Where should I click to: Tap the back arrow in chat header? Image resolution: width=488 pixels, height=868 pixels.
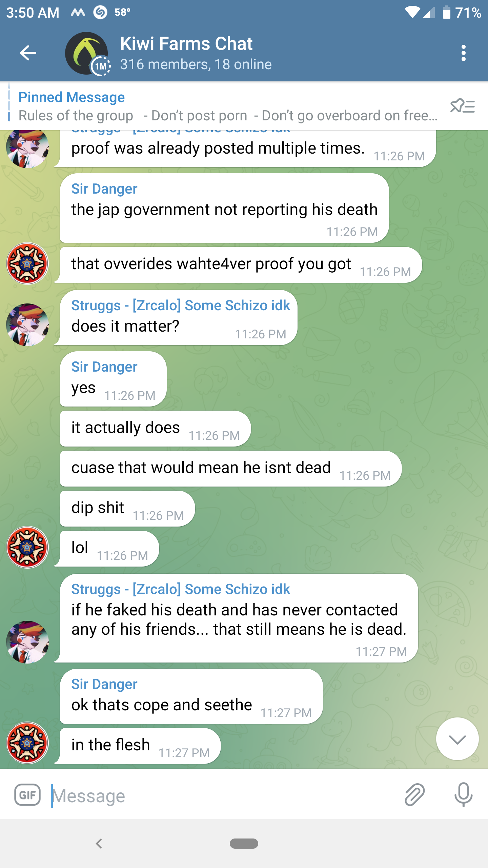[28, 53]
